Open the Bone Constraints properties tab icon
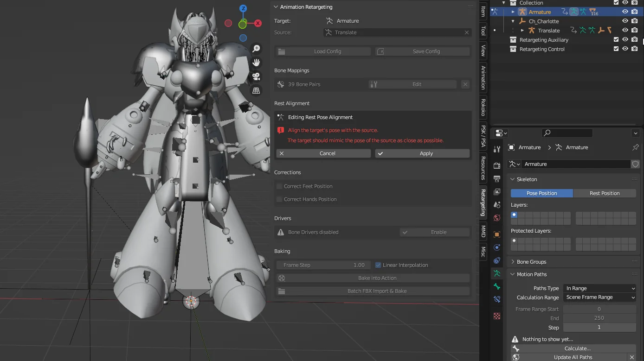The image size is (644, 361). pos(497,299)
